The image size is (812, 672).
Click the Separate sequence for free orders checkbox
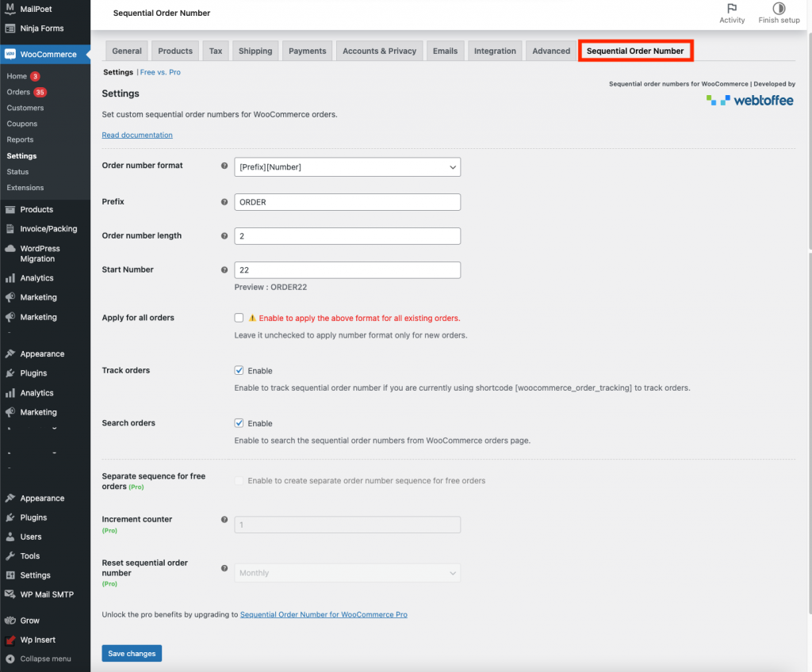click(x=239, y=480)
